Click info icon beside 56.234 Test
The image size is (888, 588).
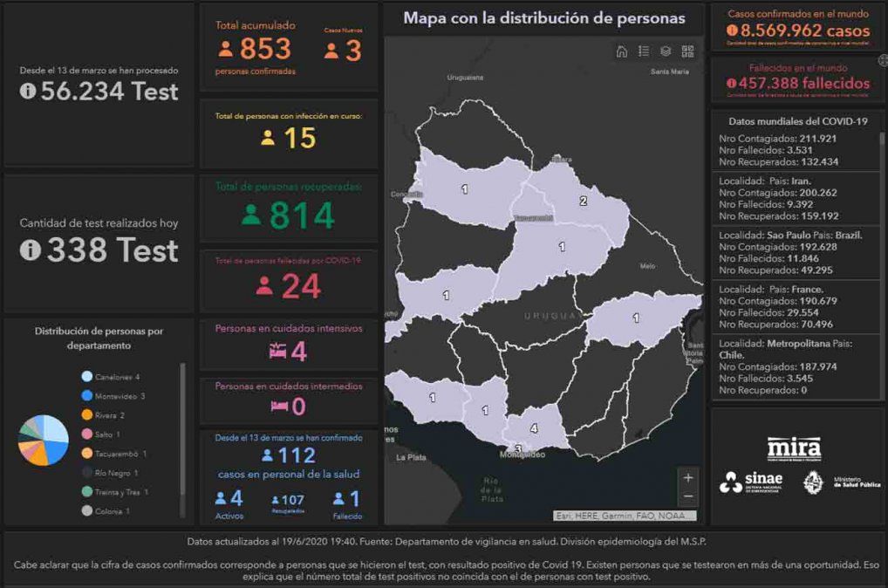(28, 92)
